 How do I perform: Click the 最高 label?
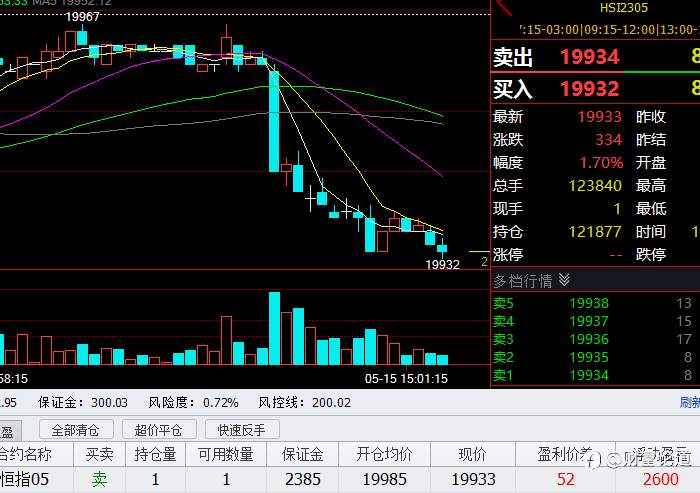(651, 185)
